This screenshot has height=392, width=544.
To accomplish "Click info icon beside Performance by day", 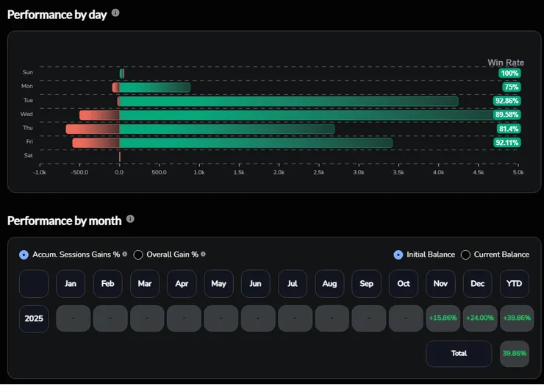I will [115, 13].
